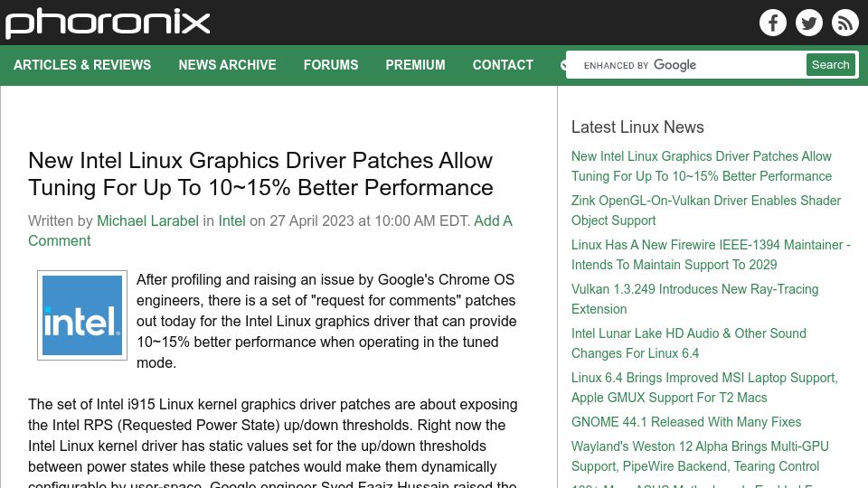868x488 pixels.
Task: Click the Latest Linux News heading
Action: click(637, 127)
